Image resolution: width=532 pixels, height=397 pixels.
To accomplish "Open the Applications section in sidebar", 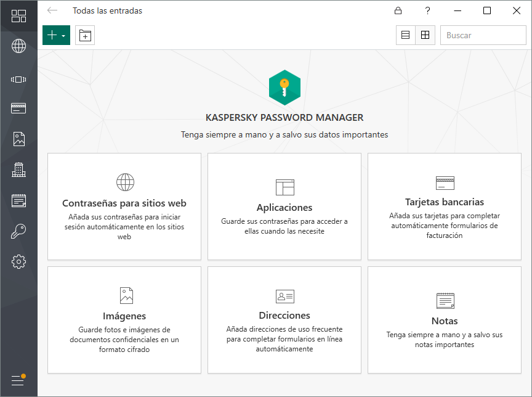I will [x=18, y=79].
